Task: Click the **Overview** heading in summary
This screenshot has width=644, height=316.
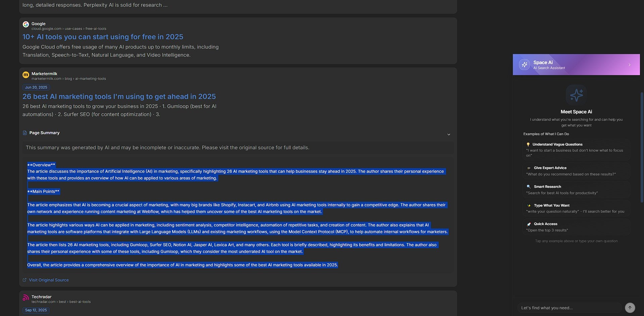Action: (41, 165)
